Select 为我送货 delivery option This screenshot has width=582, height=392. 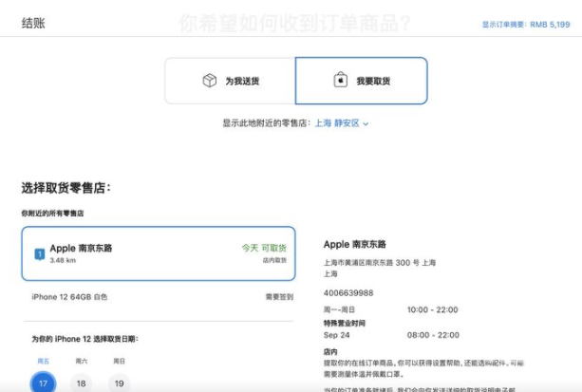230,81
